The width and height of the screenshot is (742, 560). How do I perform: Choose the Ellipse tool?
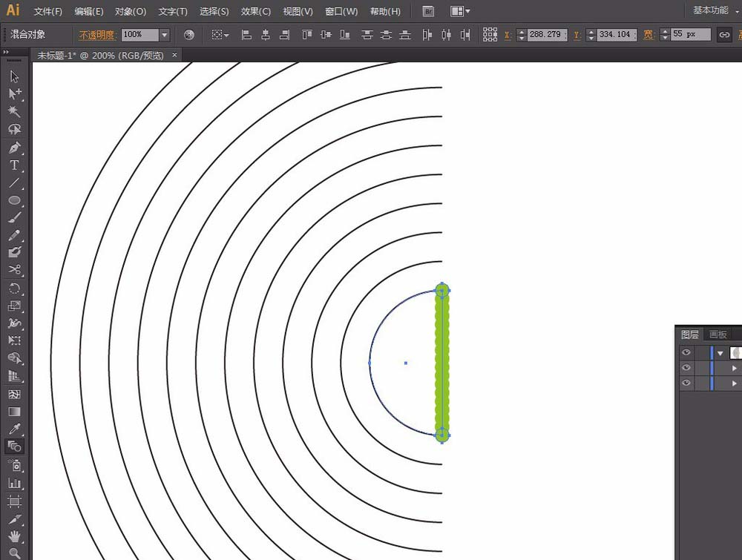[x=14, y=200]
